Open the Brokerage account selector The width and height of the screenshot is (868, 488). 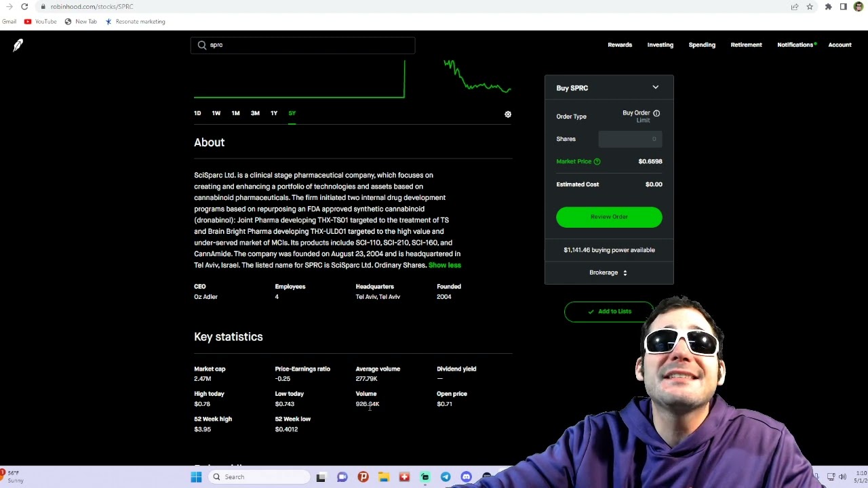click(608, 272)
